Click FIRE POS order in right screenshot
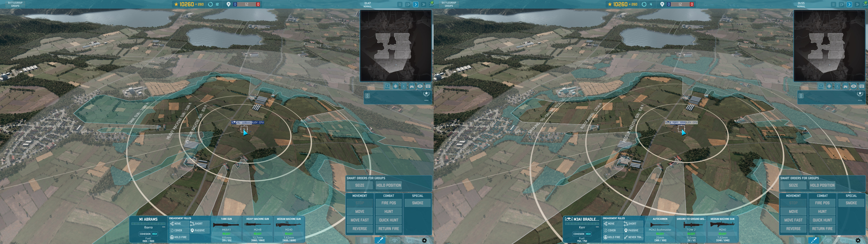 pyautogui.click(x=822, y=203)
